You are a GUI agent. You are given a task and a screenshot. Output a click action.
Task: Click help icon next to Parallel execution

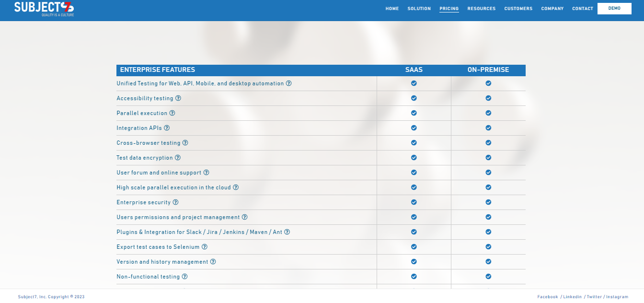coord(172,113)
